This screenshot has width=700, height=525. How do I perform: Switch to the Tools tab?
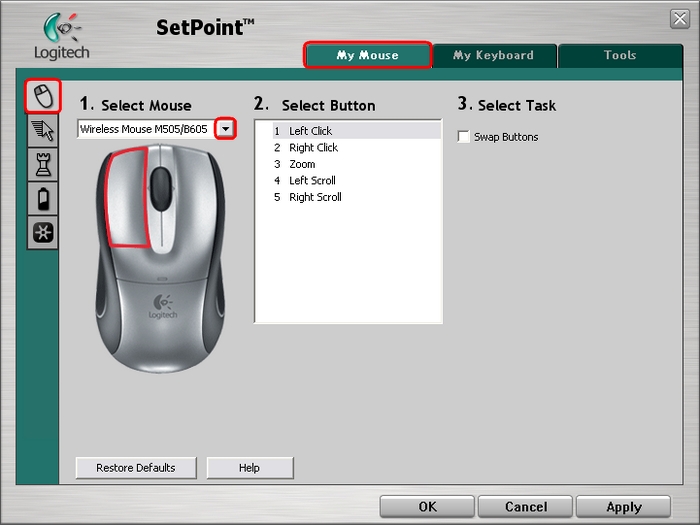click(620, 55)
